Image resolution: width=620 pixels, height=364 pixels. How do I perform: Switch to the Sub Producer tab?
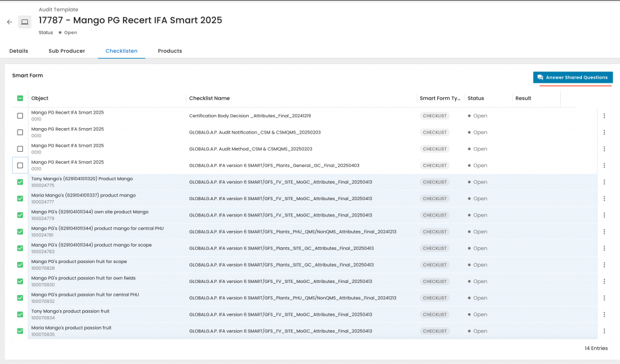tap(67, 51)
